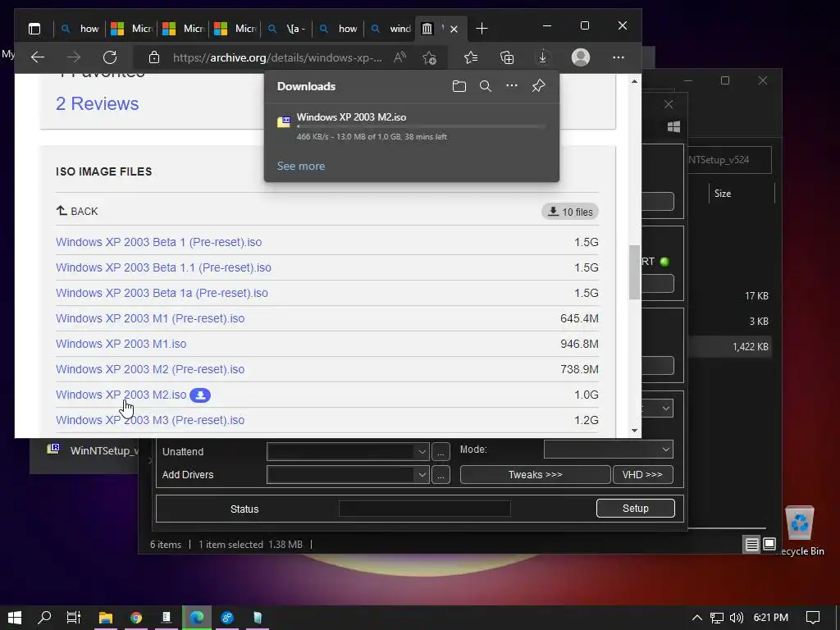Open more options in Downloads panel
The width and height of the screenshot is (840, 630).
click(512, 85)
